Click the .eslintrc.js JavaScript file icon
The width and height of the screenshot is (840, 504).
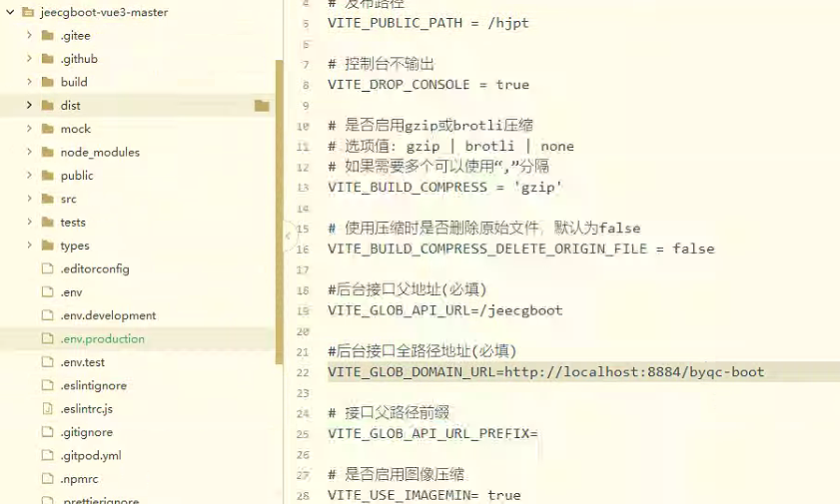(48, 408)
